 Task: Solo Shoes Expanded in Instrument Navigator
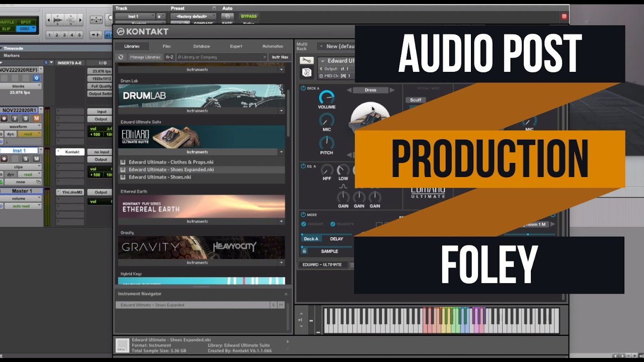(274, 305)
